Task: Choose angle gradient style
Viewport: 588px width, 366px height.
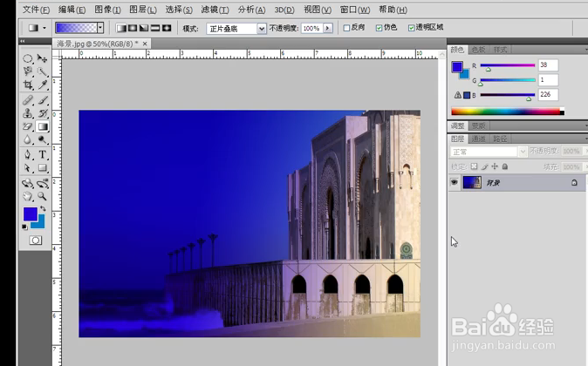Action: click(144, 28)
